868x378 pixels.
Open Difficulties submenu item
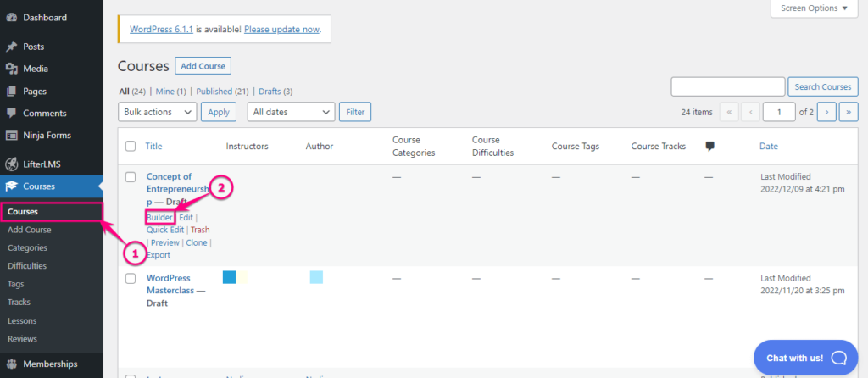[27, 265]
